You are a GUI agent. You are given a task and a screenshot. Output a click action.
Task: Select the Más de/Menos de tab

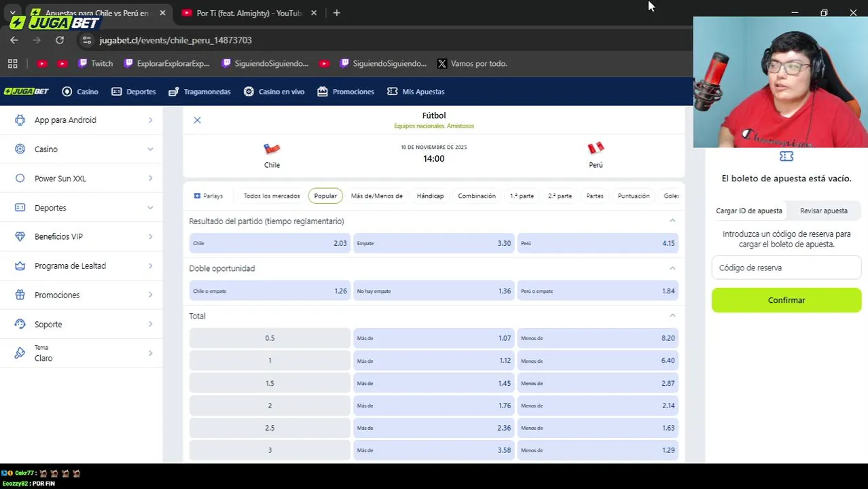[376, 196]
